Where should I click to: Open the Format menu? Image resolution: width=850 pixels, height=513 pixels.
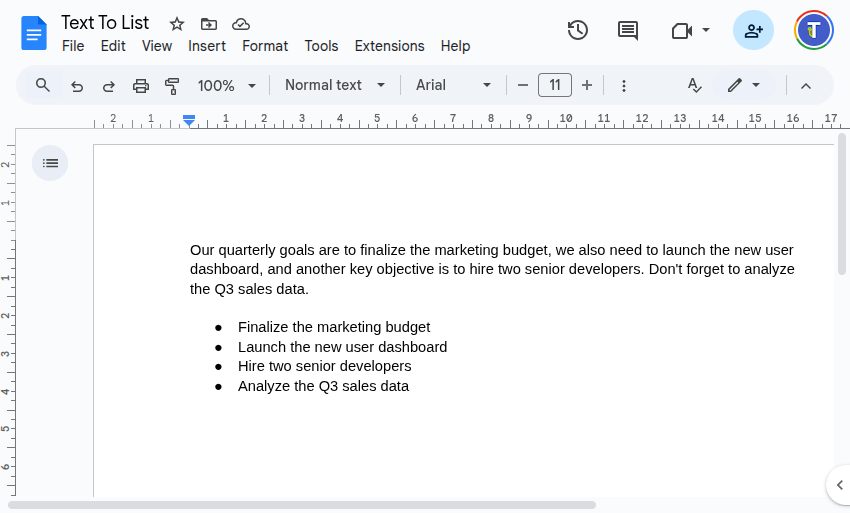[x=265, y=46]
